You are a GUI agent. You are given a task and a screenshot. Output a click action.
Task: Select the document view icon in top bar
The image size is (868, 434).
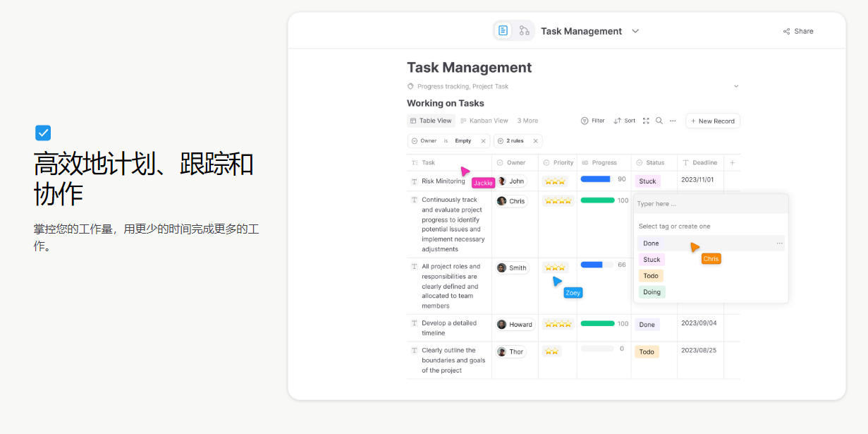coord(503,30)
